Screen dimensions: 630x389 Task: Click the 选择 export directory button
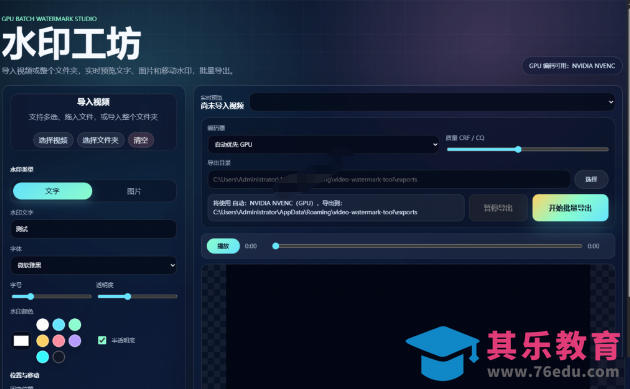click(x=591, y=179)
